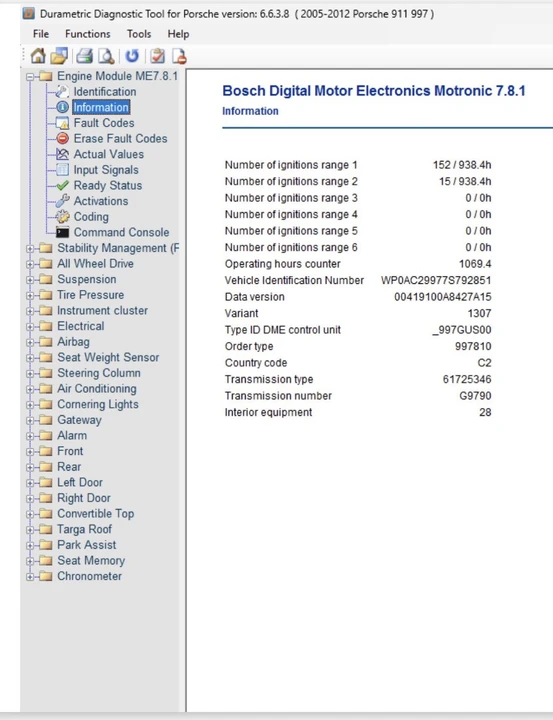Image resolution: width=553 pixels, height=720 pixels.
Task: Select Fault Codes in the engine tree
Action: (104, 123)
